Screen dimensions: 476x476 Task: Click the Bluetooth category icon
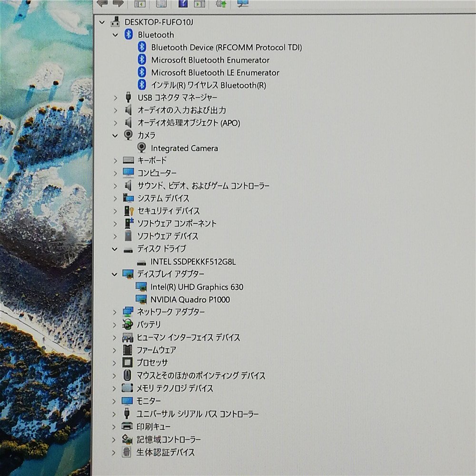(x=129, y=34)
